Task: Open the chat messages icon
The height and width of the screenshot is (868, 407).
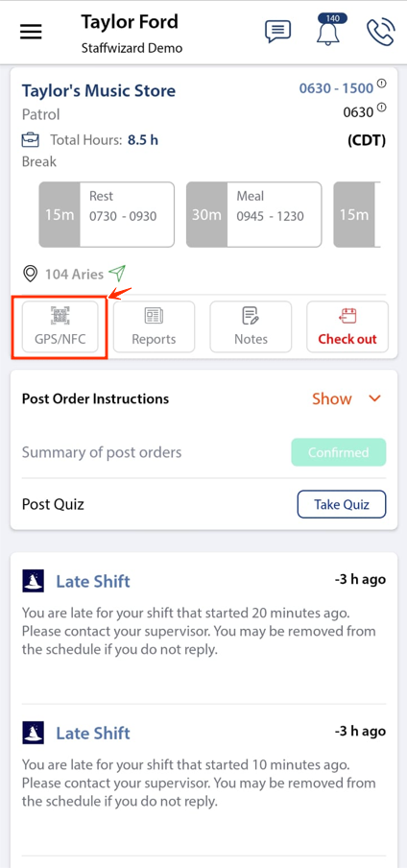Action: [x=278, y=32]
